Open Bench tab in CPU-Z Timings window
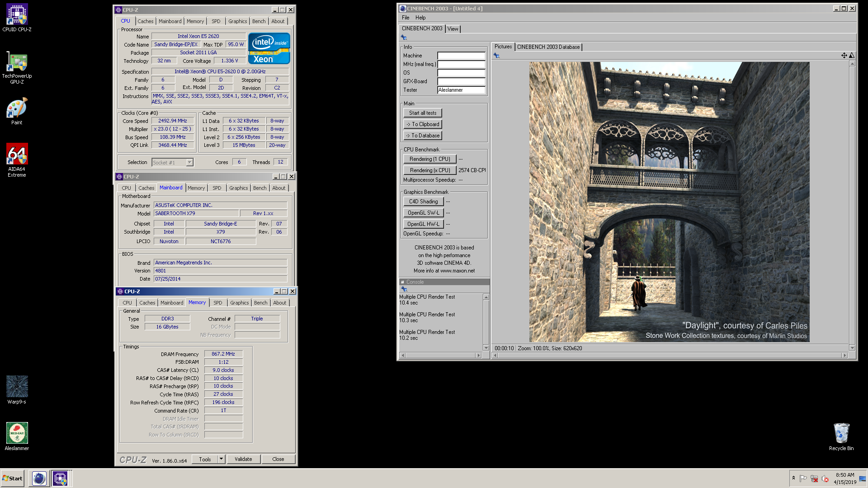Image resolution: width=868 pixels, height=488 pixels. [x=261, y=303]
